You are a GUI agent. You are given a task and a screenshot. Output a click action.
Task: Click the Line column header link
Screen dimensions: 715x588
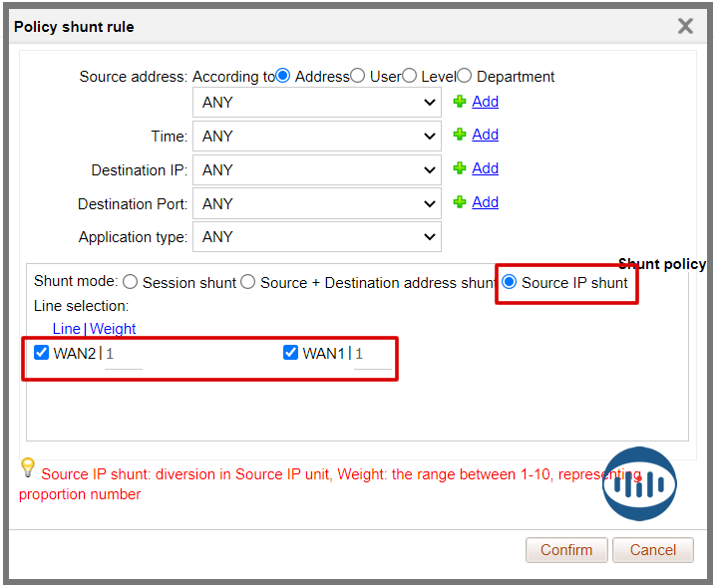66,328
